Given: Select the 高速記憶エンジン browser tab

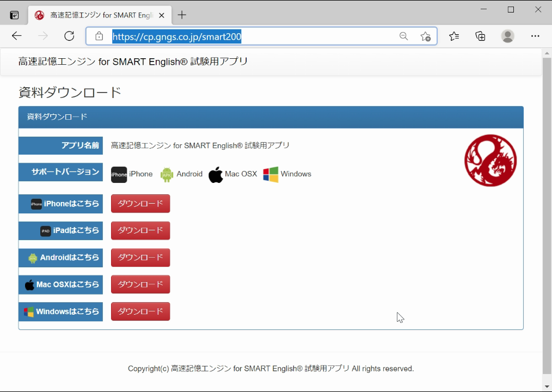Looking at the screenshot, I should 100,15.
